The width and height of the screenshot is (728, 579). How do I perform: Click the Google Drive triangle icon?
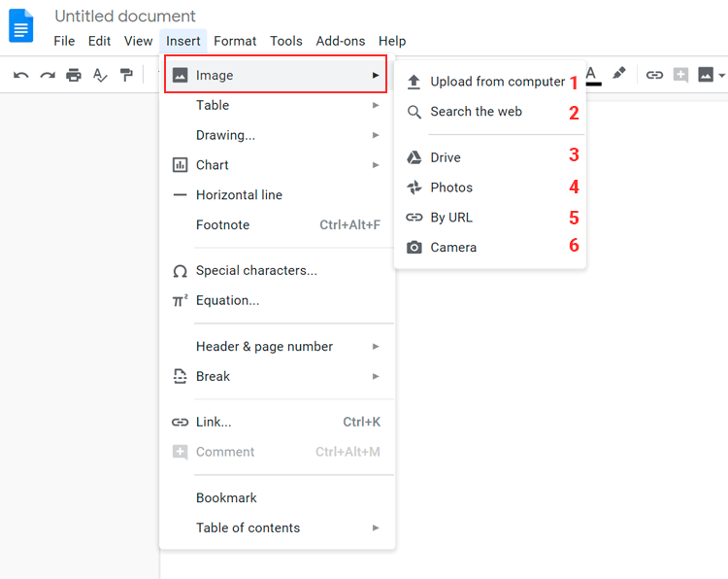[x=414, y=157]
